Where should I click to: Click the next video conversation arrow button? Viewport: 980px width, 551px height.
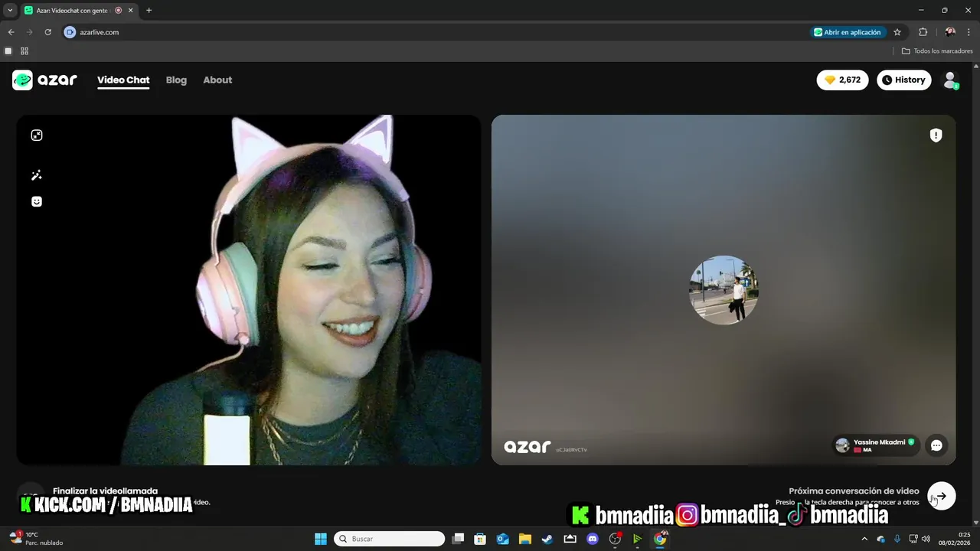coord(942,496)
